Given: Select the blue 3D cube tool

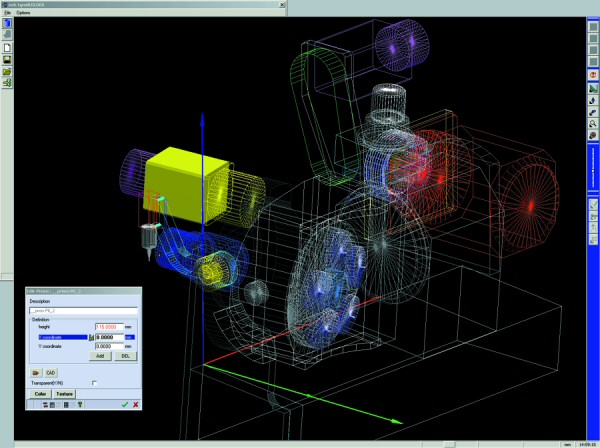Looking at the screenshot, I should click(7, 23).
